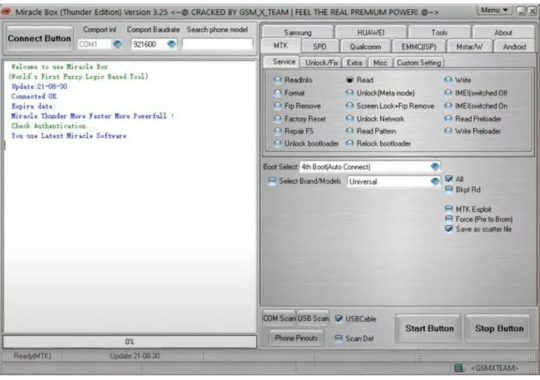
Task: Select the Read Preloader radio option
Action: click(x=473, y=119)
